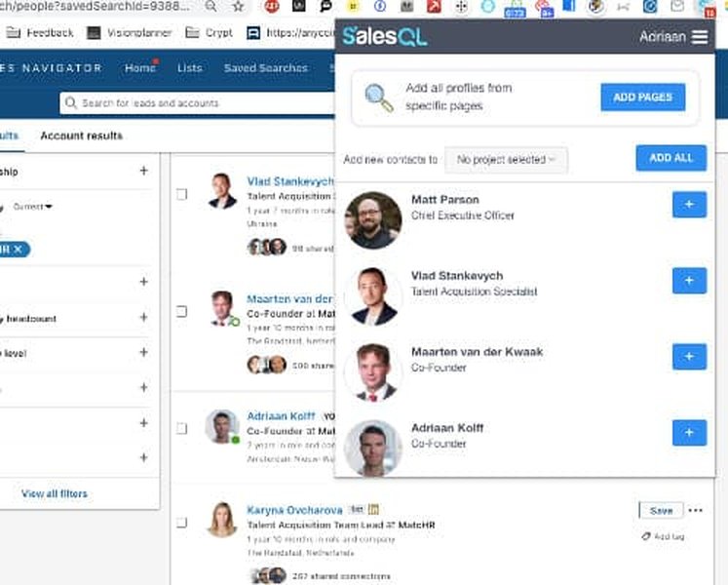Image resolution: width=728 pixels, height=585 pixels.
Task: Expand the level filter with plus
Action: coord(144,352)
